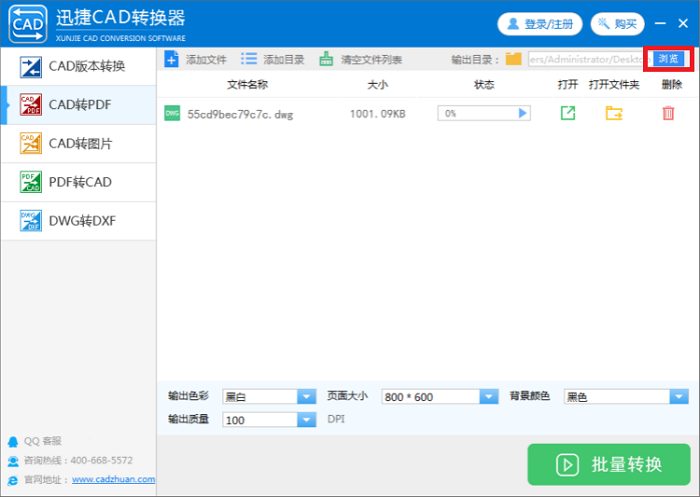700x497 pixels.
Task: Select the DWG转DXF tab
Action: click(79, 221)
